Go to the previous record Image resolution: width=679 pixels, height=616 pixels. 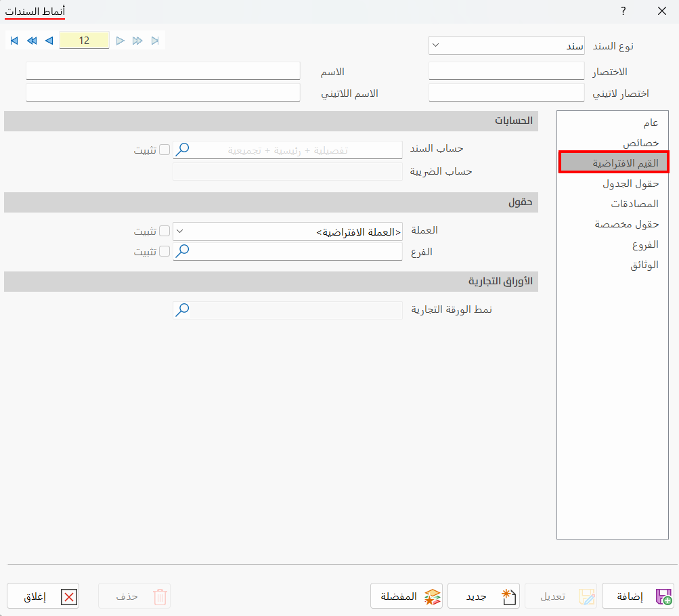coord(49,41)
